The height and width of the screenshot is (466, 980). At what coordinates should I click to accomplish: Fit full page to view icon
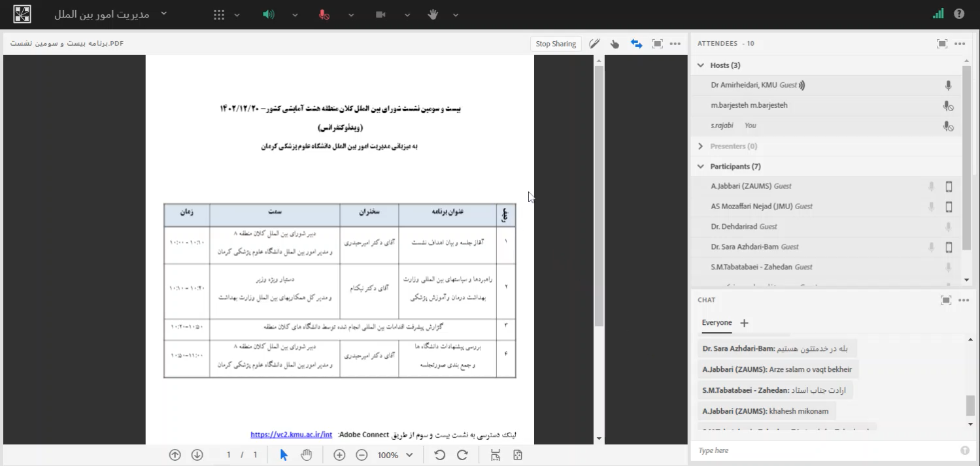518,456
